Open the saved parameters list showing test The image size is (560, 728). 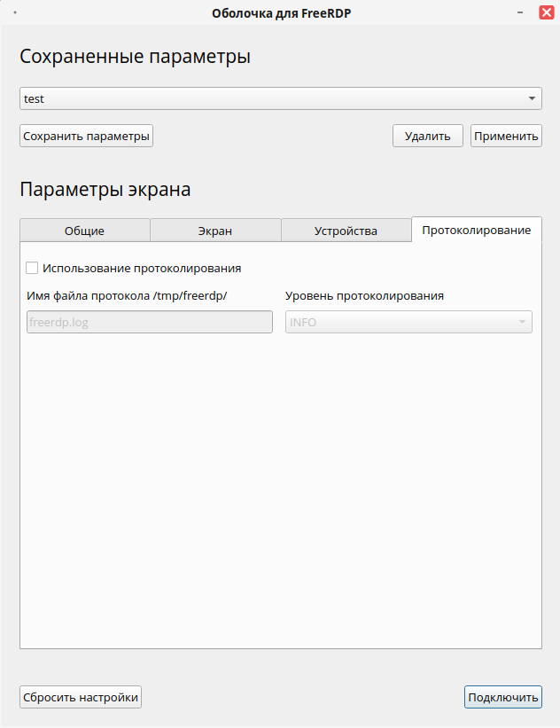(266, 98)
